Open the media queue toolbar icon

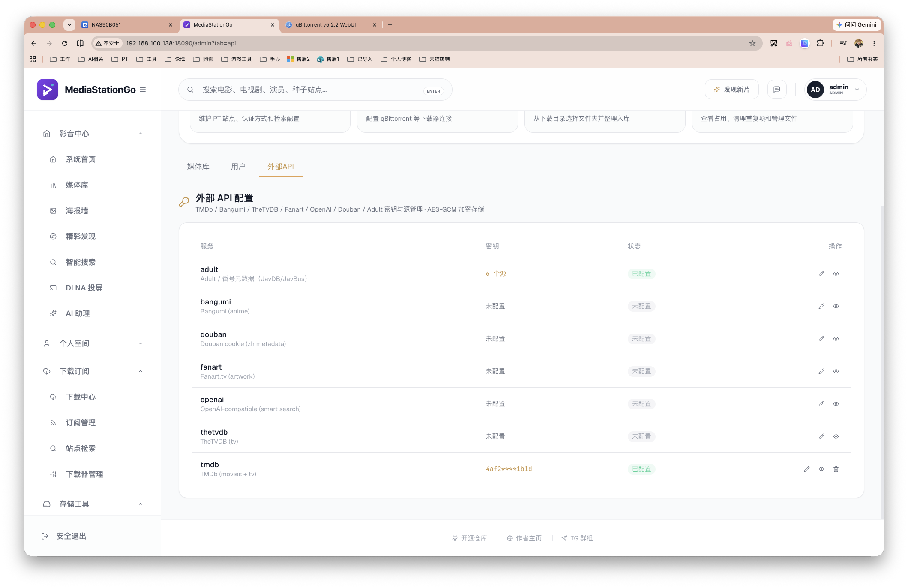pyautogui.click(x=843, y=43)
